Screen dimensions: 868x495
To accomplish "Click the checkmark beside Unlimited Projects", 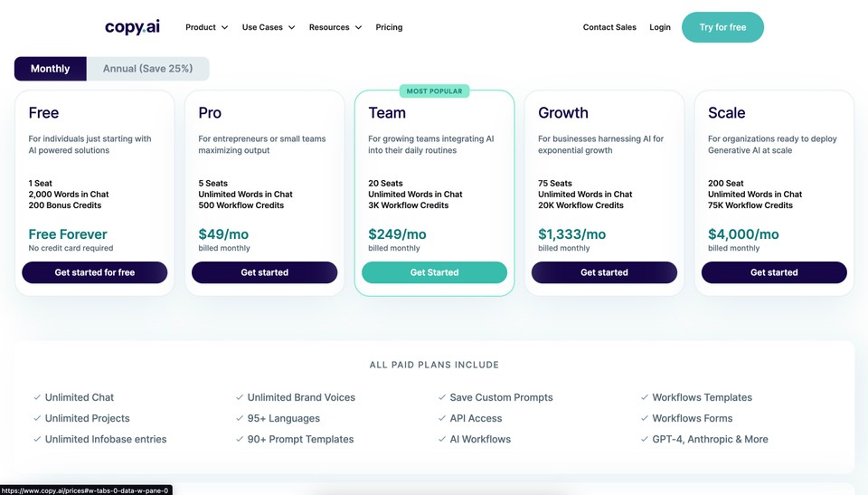I will (37, 418).
